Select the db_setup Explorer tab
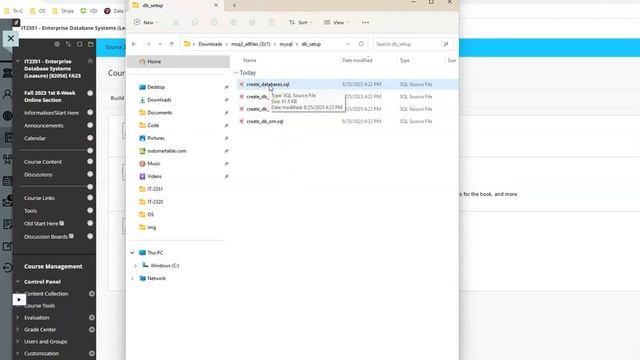Screen dimensions: 640x360 [x=176, y=5]
